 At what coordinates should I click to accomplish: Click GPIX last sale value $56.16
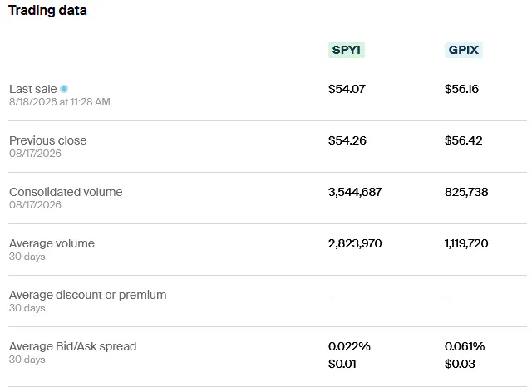[461, 89]
